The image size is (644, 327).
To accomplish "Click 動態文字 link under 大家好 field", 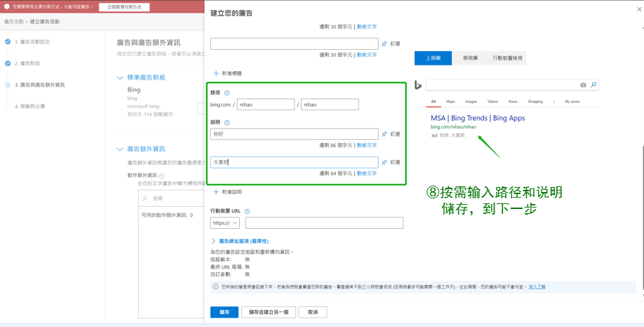I will click(x=366, y=173).
